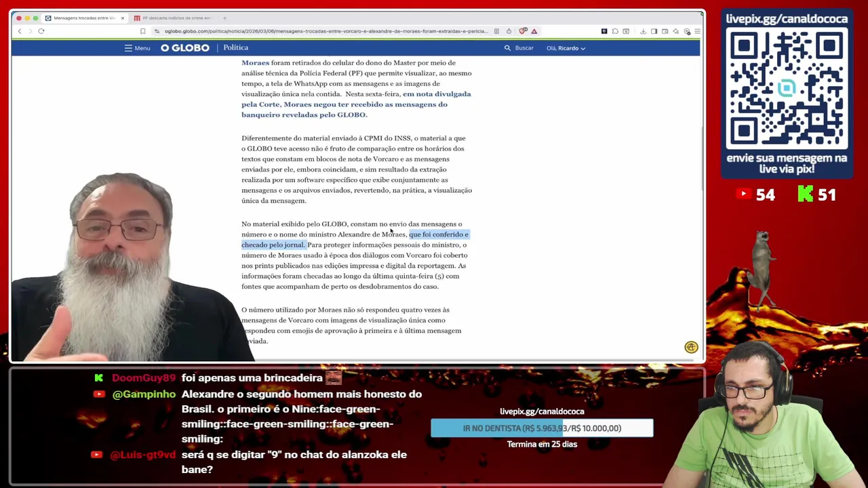Open the extensions puzzle-piece icon
868x488 pixels.
(615, 31)
